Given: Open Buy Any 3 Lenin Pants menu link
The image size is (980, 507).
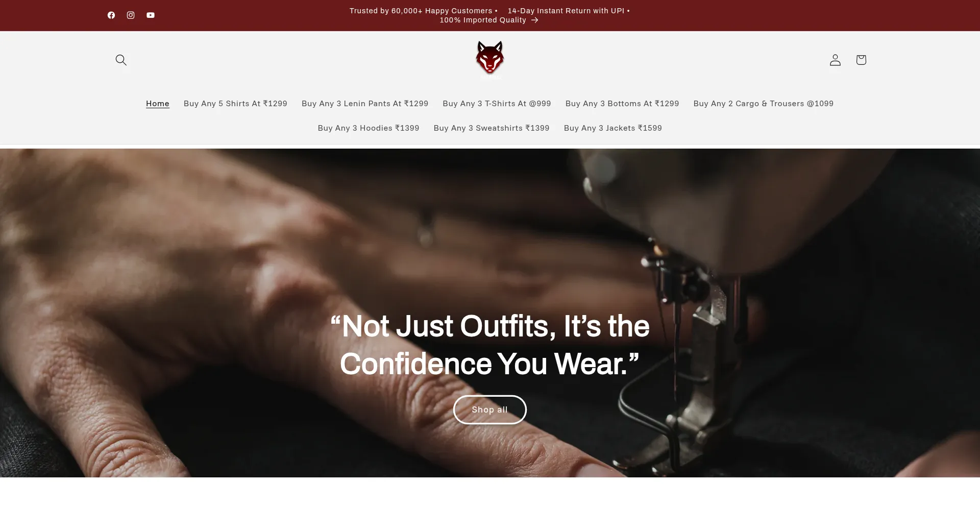Looking at the screenshot, I should [x=365, y=104].
